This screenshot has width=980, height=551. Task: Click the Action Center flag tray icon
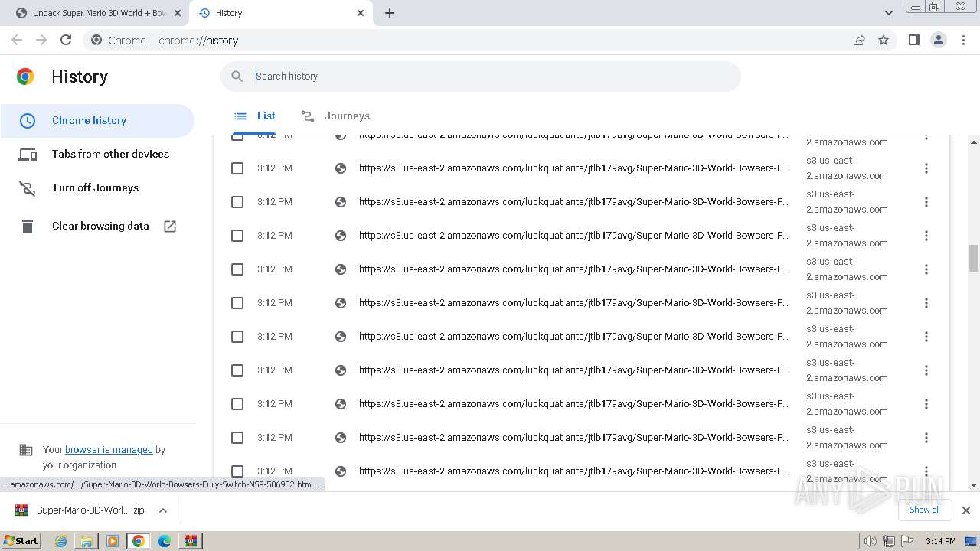tap(908, 541)
